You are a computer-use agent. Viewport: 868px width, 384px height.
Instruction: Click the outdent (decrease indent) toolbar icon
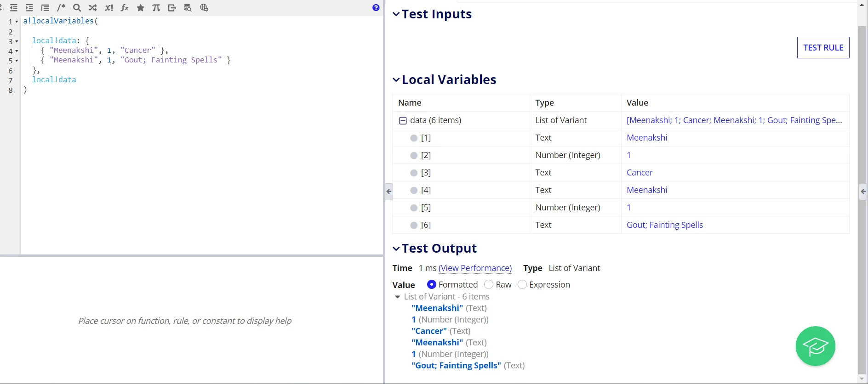click(14, 8)
